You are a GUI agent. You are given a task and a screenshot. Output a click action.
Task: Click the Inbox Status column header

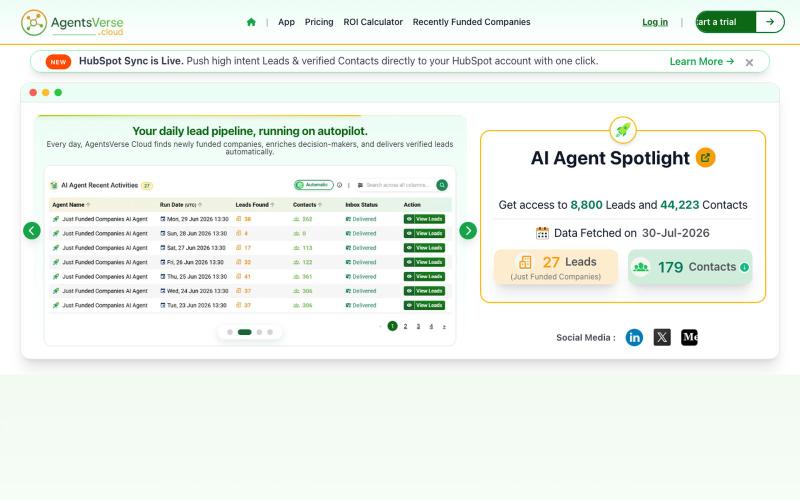pyautogui.click(x=361, y=205)
